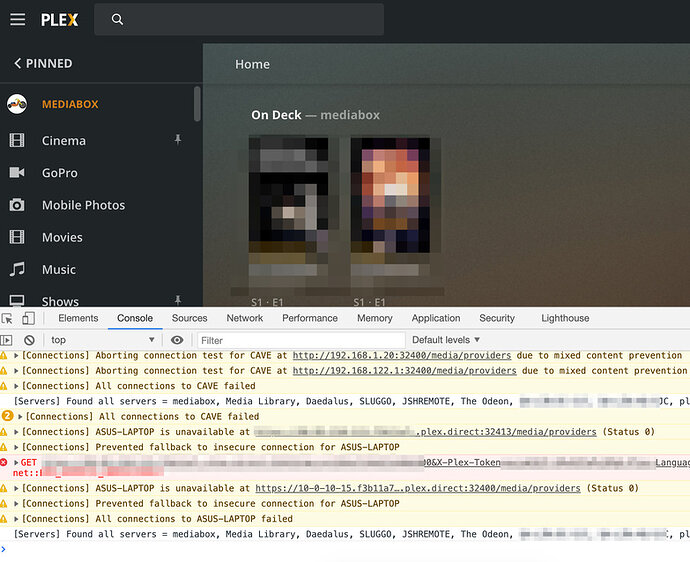Open the Plex hamburger menu
This screenshot has height=562, width=690.
click(x=18, y=19)
